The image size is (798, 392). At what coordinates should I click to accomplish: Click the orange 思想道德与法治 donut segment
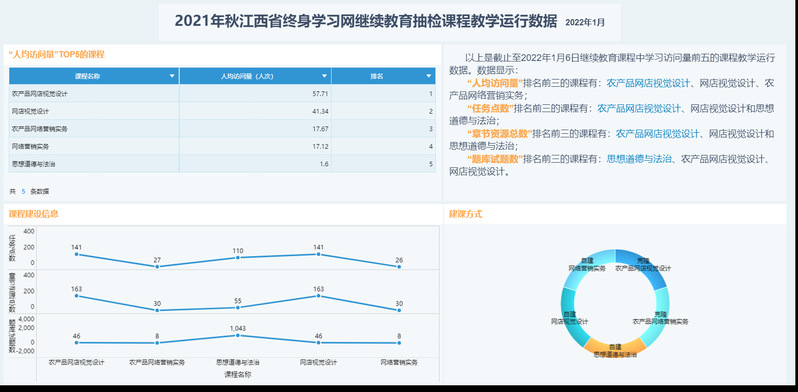point(615,348)
